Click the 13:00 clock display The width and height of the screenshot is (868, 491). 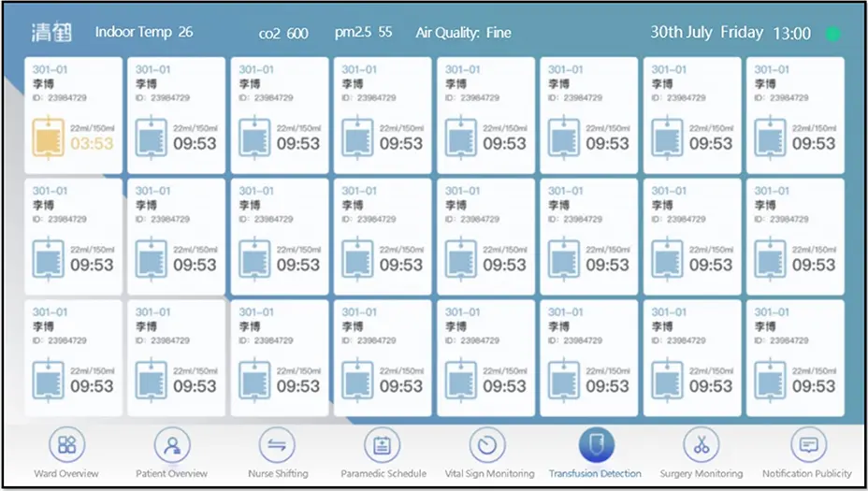point(791,34)
